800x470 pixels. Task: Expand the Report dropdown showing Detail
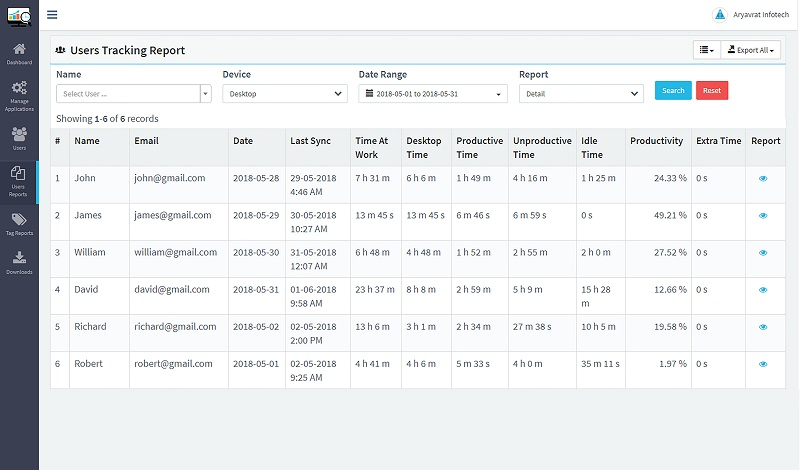(581, 93)
